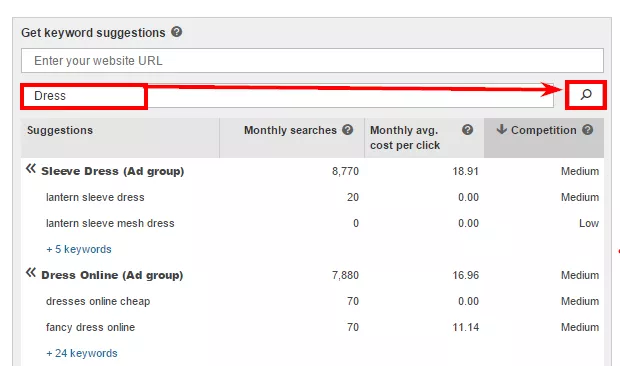
Task: Open help for Monthly searches column
Action: 348,130
